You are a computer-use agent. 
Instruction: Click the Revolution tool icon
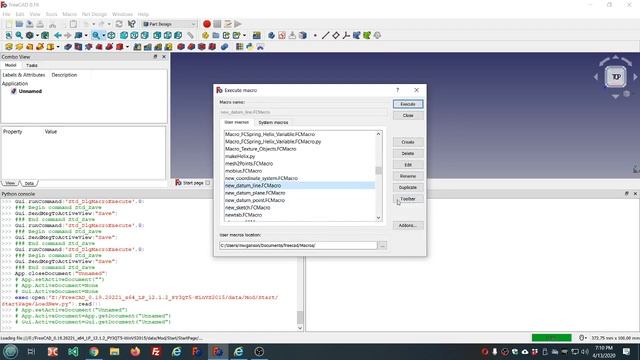coord(19,47)
